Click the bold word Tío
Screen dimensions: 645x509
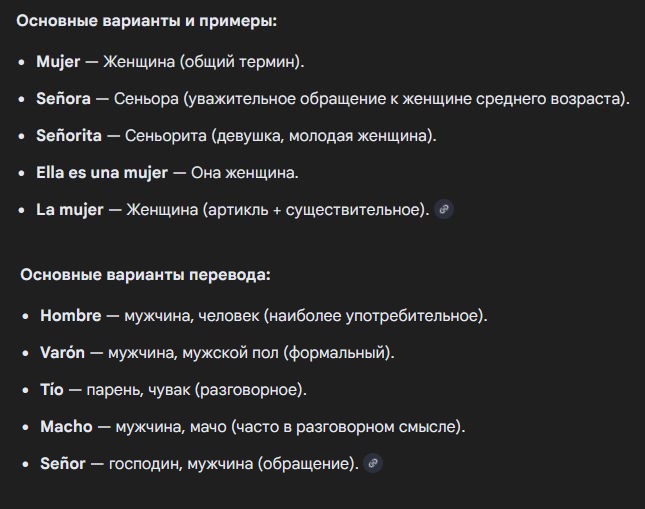(52, 390)
